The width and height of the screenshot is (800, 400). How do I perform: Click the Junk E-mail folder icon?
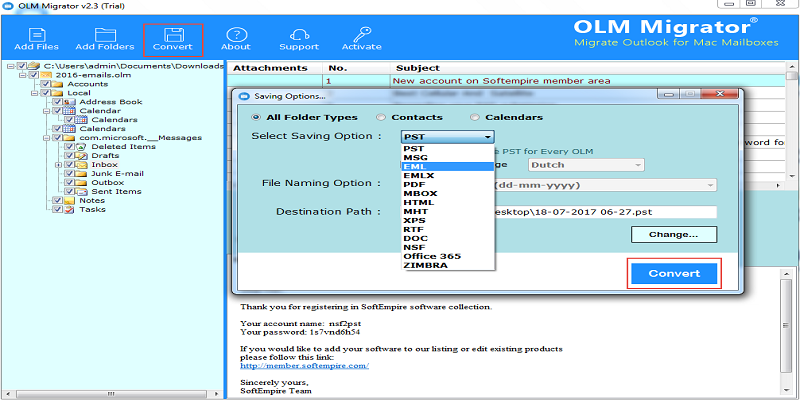click(82, 173)
